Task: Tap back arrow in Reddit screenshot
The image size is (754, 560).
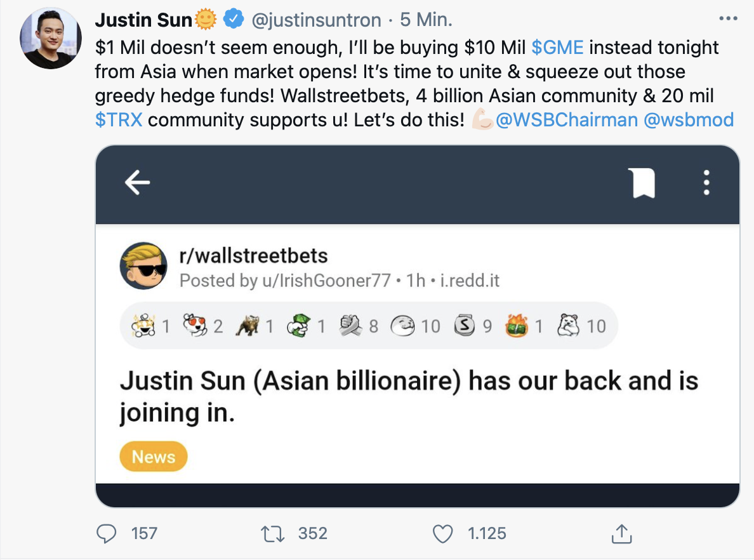Action: pyautogui.click(x=137, y=183)
